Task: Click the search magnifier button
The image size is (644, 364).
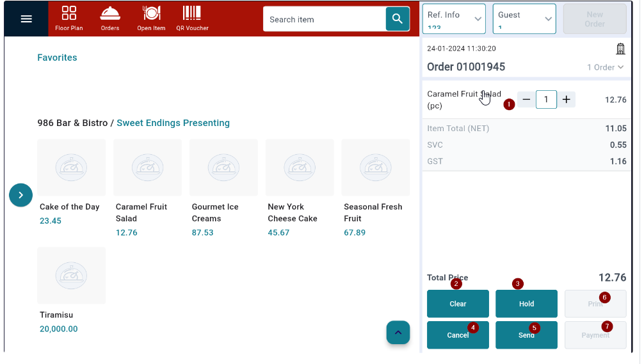Action: (x=397, y=19)
